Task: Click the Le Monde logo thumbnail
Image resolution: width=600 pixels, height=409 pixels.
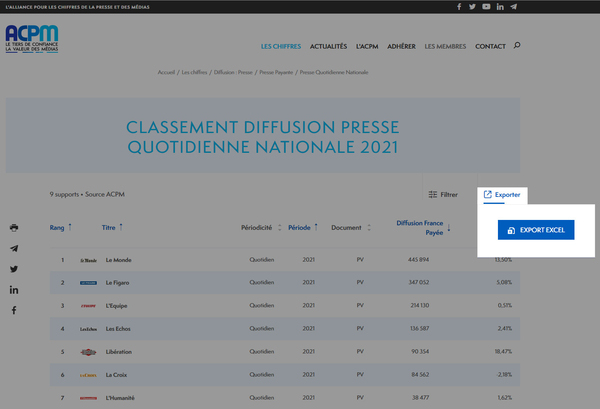Action: click(x=88, y=260)
